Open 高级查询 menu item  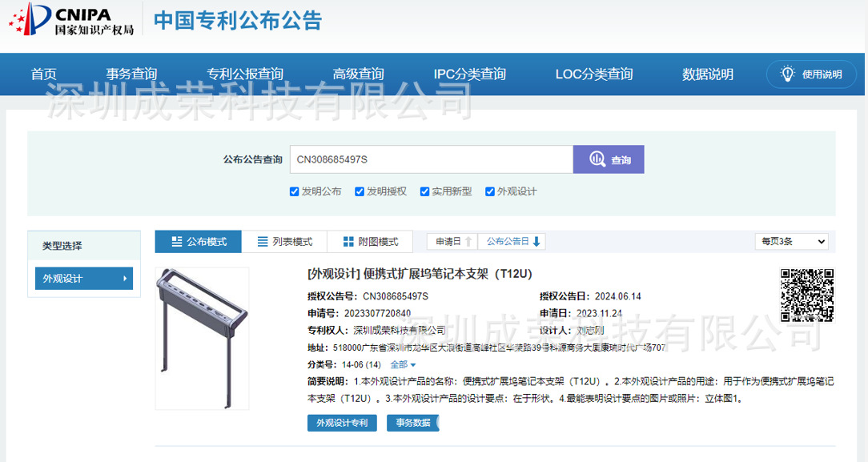coord(358,74)
